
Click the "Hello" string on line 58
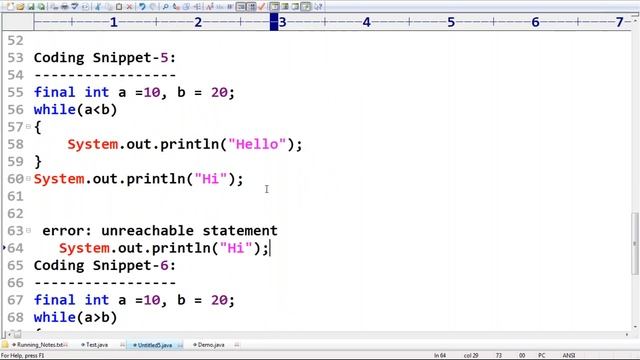click(257, 144)
